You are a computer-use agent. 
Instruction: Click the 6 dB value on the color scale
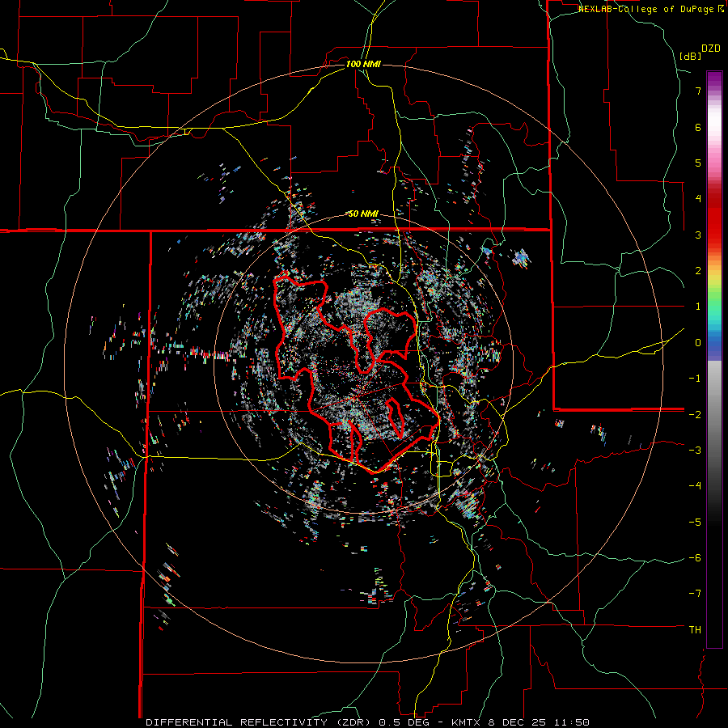[698, 127]
